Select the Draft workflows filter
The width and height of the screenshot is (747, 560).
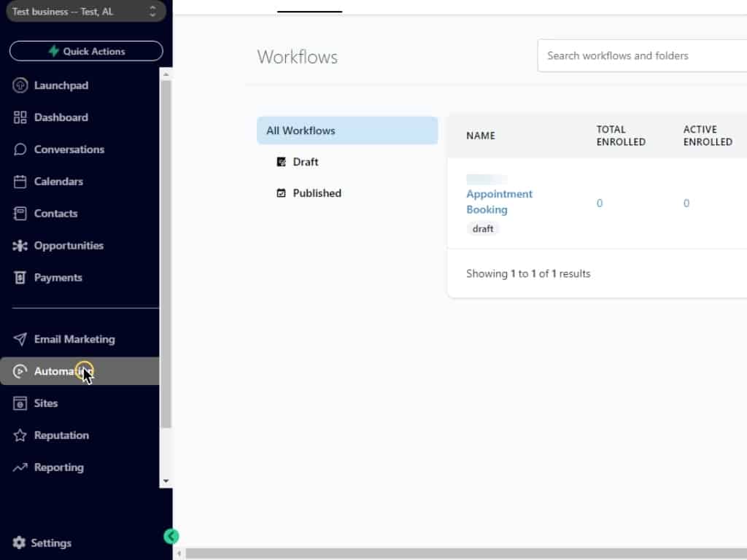305,162
